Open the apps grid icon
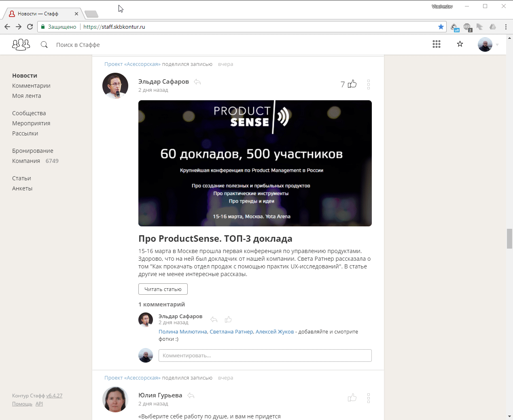This screenshot has height=420, width=513. (x=436, y=44)
